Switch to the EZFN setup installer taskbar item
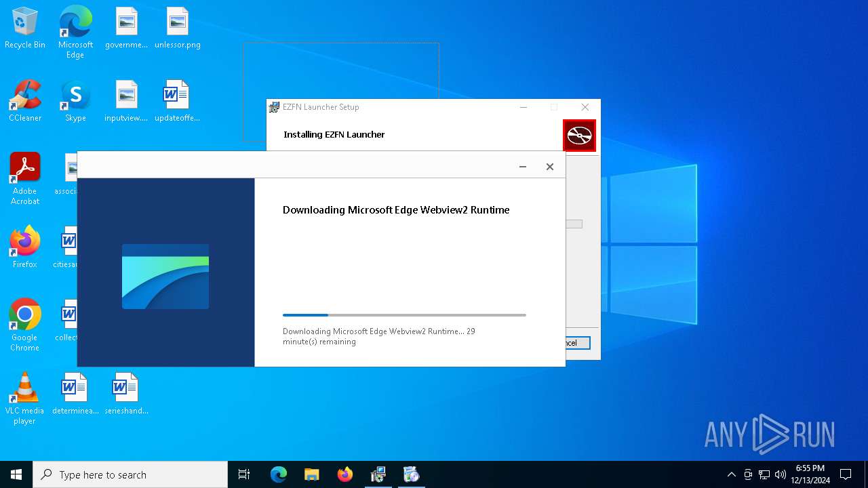The width and height of the screenshot is (868, 488). pos(378,474)
